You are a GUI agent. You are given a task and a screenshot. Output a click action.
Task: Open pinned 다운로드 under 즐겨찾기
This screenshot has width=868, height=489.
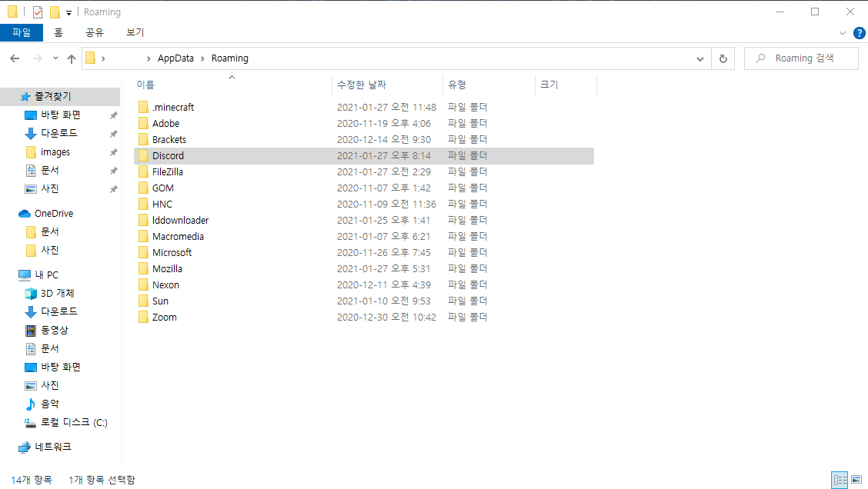click(60, 133)
